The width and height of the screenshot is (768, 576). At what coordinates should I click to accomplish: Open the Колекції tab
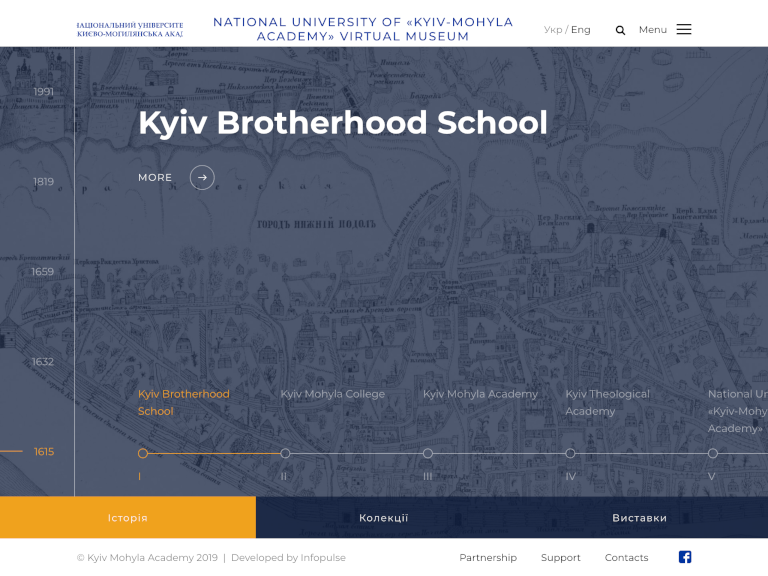pyautogui.click(x=384, y=517)
